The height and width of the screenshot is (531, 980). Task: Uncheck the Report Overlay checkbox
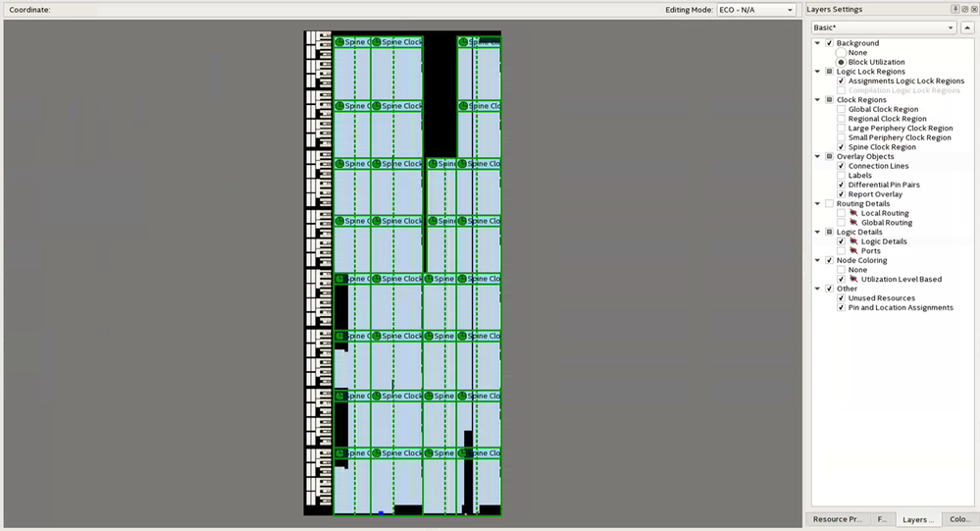[x=842, y=194]
